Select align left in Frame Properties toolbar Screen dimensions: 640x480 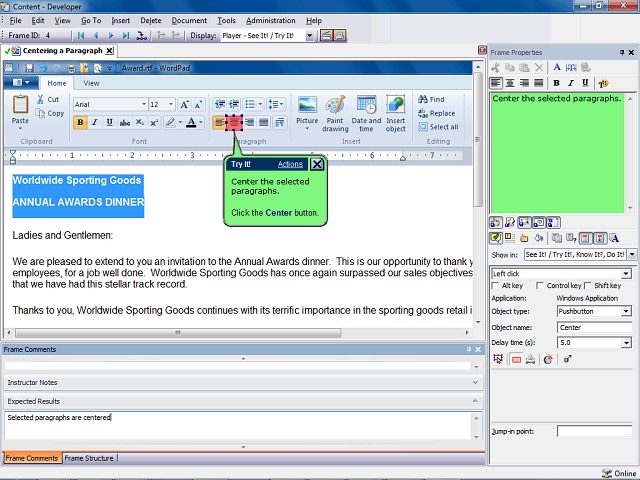496,83
